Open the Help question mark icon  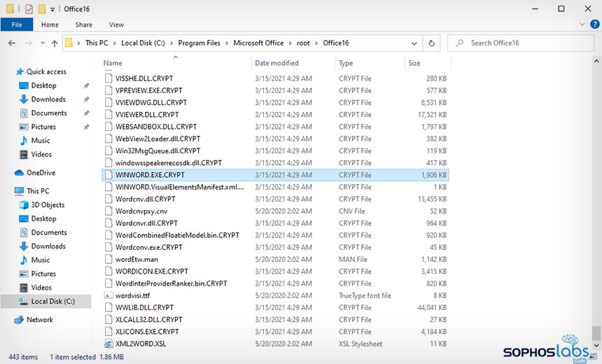(x=595, y=24)
